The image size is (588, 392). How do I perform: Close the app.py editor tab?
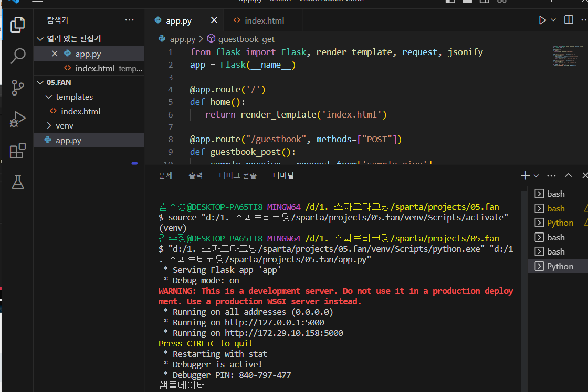[214, 20]
